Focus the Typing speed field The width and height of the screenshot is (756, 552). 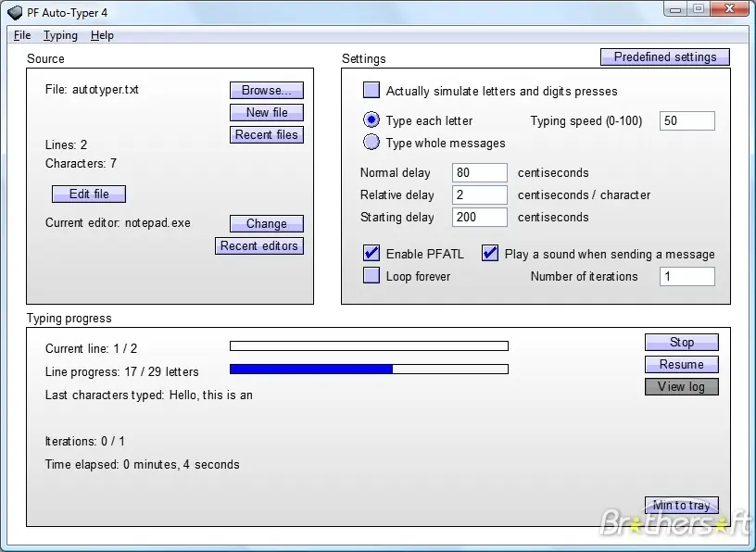point(687,120)
